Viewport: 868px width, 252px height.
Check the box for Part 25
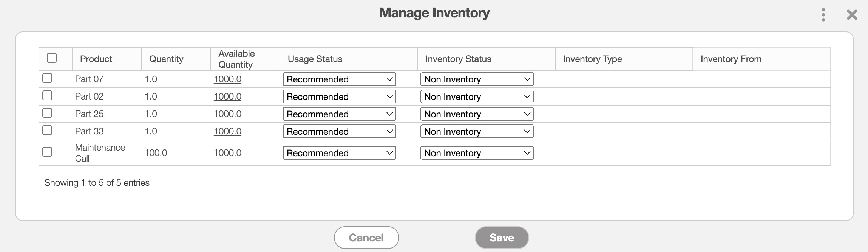click(47, 113)
